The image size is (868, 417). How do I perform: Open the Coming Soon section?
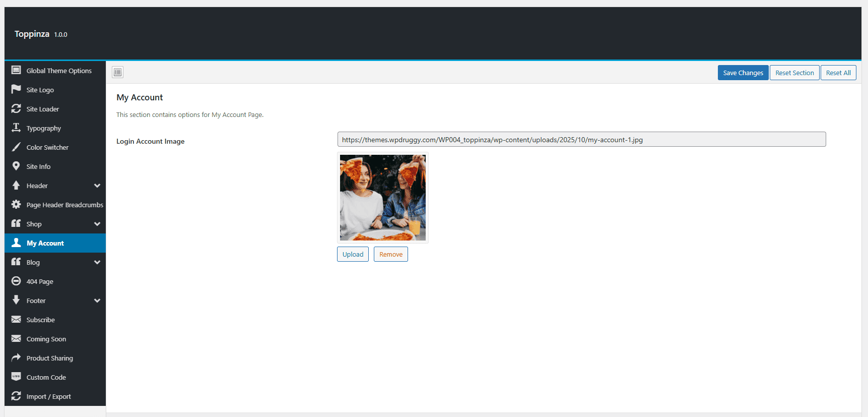55,339
